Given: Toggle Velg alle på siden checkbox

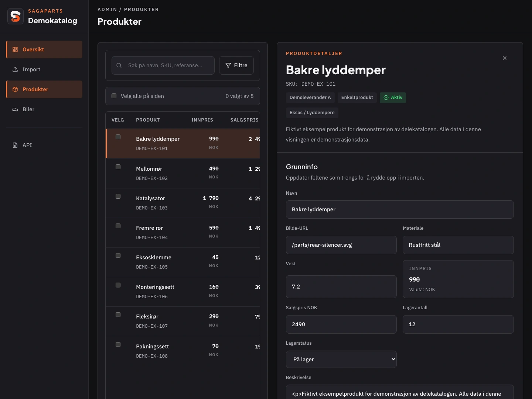Looking at the screenshot, I should tap(114, 96).
